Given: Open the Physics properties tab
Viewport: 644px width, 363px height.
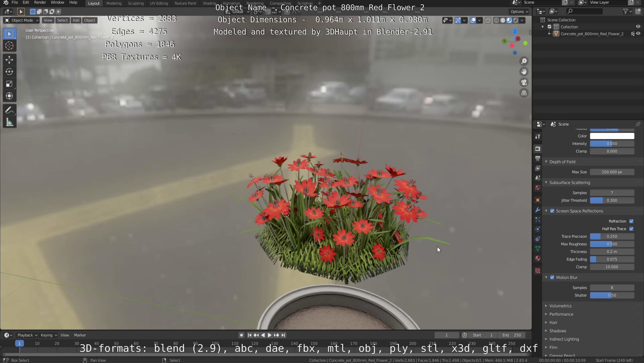Looking at the screenshot, I should pos(538,229).
